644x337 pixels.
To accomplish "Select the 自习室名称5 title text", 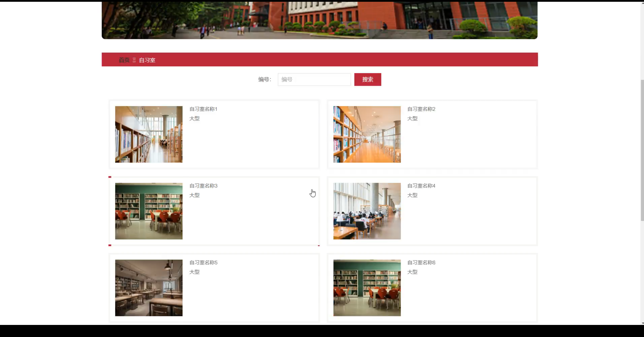I will [203, 262].
